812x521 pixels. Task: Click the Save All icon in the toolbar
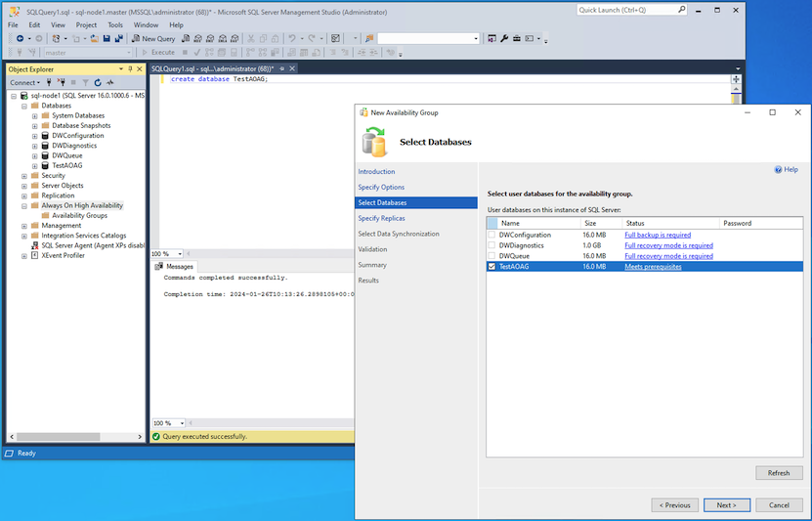pyautogui.click(x=118, y=39)
